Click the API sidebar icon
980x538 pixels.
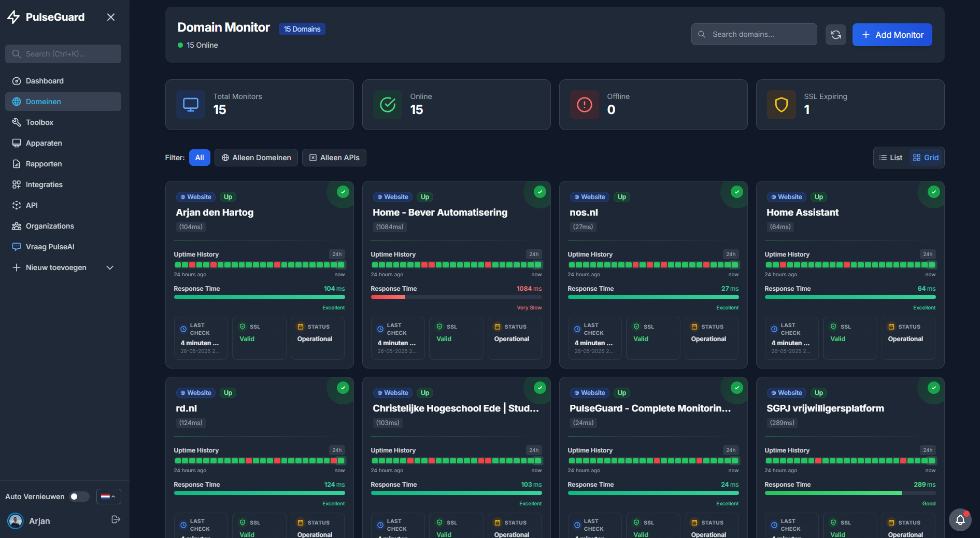click(17, 205)
